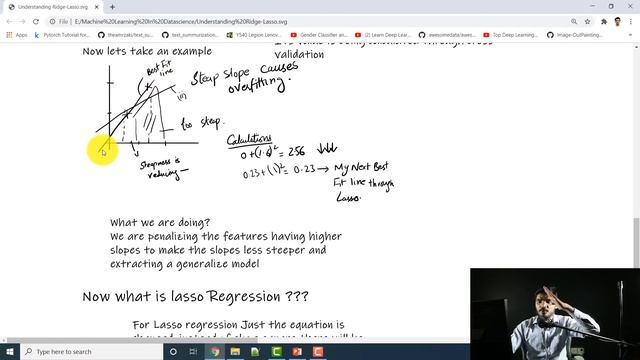Open the Extensions puzzle icon
The height and width of the screenshot is (360, 640).
[604, 22]
